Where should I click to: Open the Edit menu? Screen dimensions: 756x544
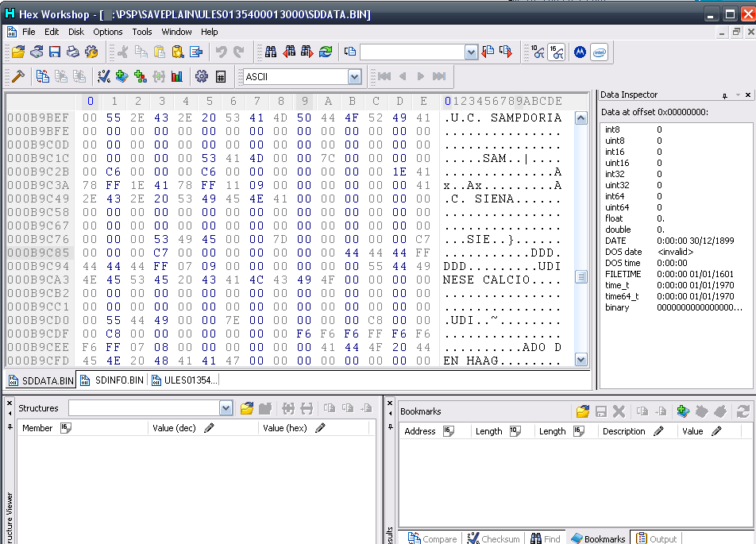[52, 32]
